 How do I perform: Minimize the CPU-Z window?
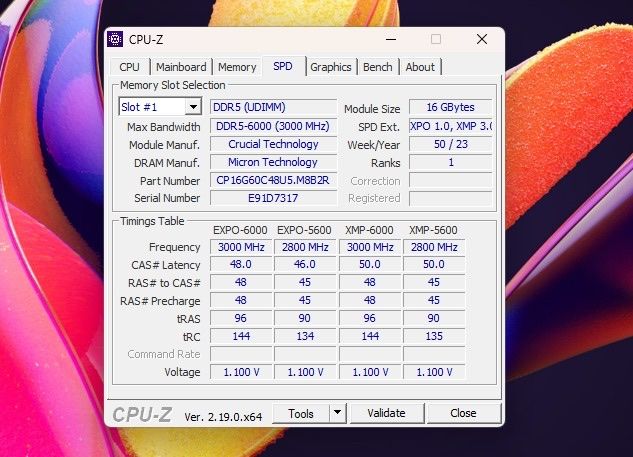(x=390, y=39)
